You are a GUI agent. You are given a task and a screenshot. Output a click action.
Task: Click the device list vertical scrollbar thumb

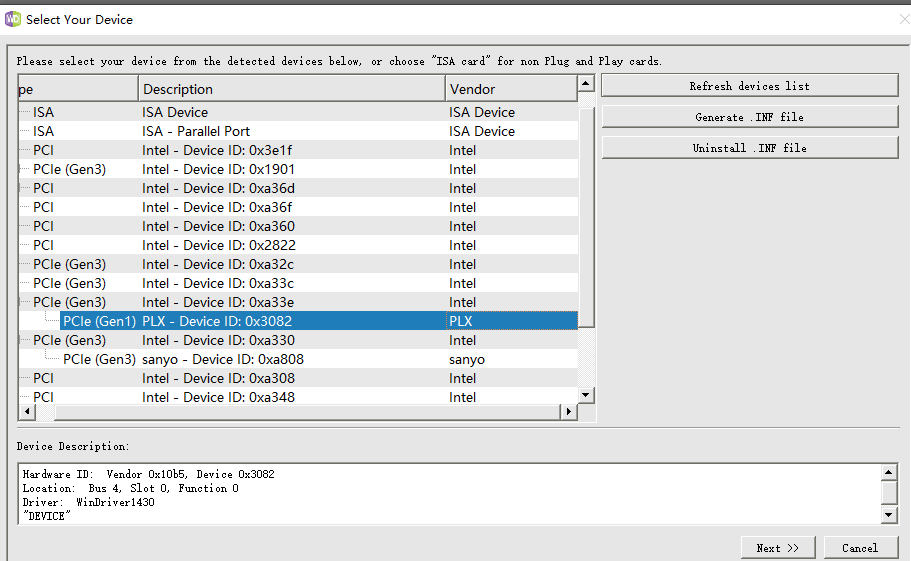(586, 217)
